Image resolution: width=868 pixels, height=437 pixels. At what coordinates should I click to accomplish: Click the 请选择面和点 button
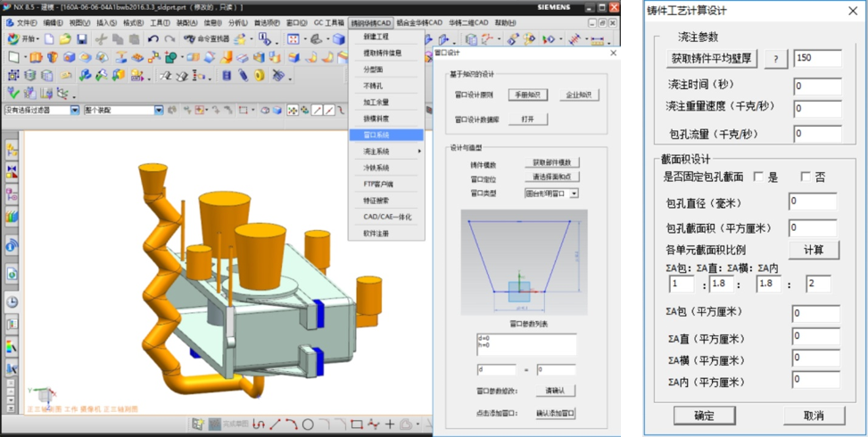(552, 177)
